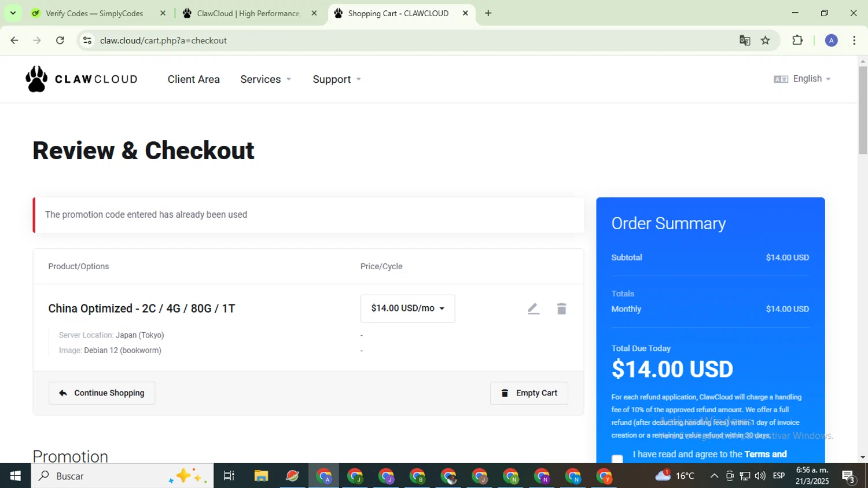Open network icon in system tray

(x=745, y=476)
